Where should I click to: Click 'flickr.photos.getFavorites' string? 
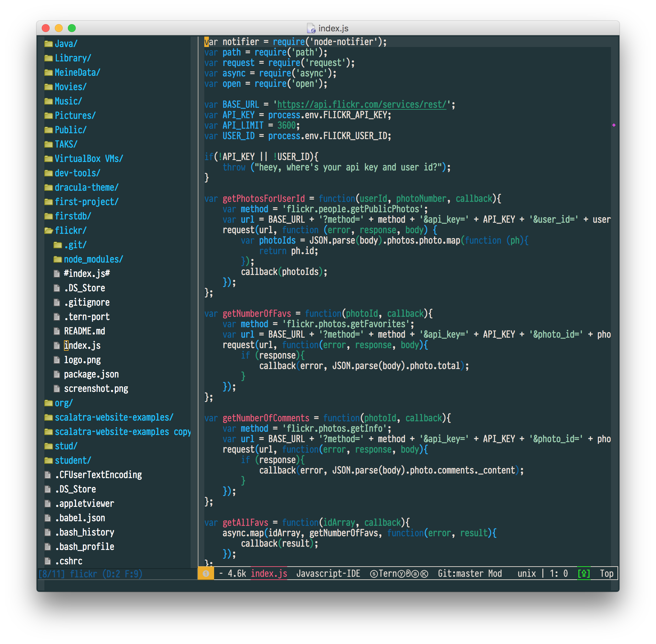pyautogui.click(x=346, y=324)
